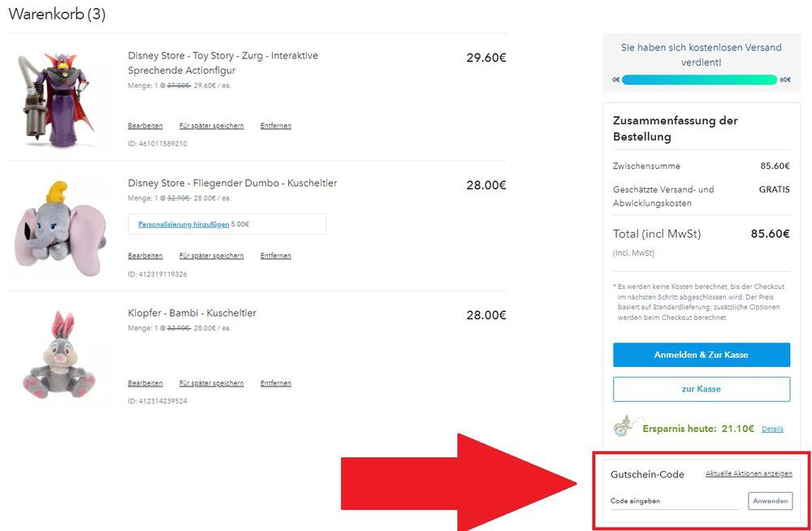Click the Klopfer Bambi plush thumbnail
The image size is (812, 531).
coord(59,355)
